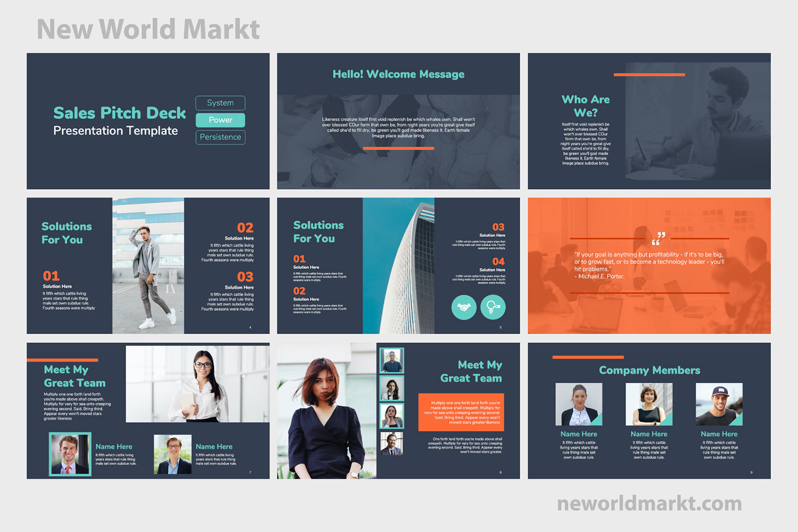Select the Persistence button
This screenshot has width=798, height=532.
tap(221, 137)
